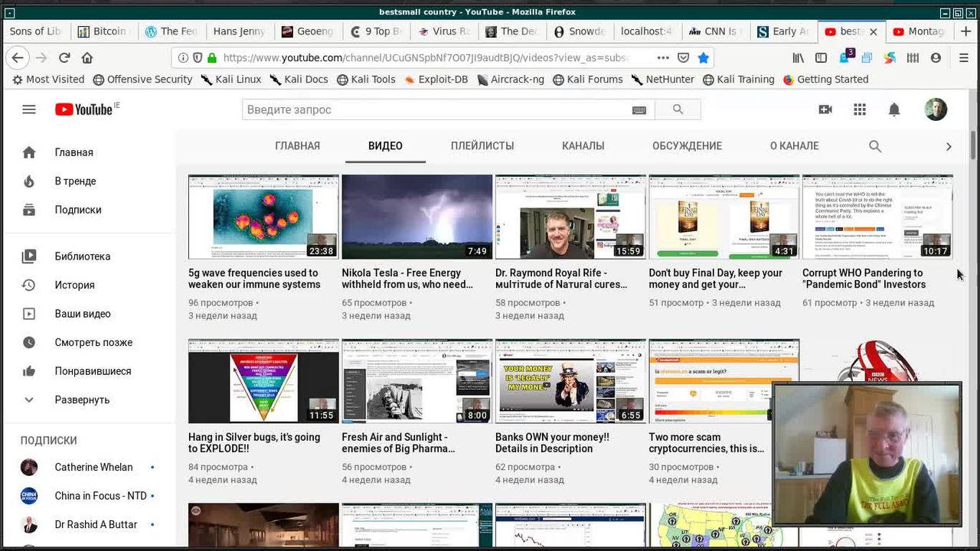Open the Corrupt WHO Pandering video title
Image resolution: width=980 pixels, height=551 pixels.
point(864,279)
